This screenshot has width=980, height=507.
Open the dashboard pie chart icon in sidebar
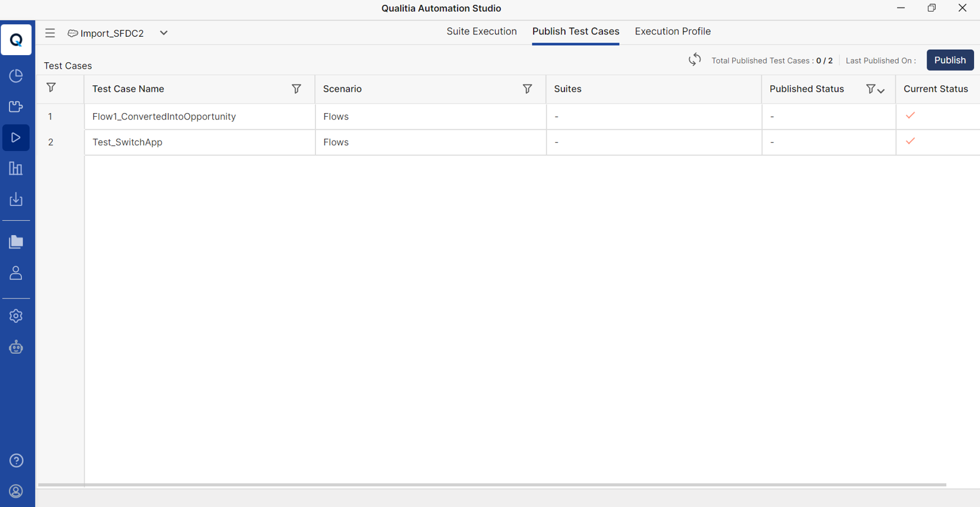pos(16,76)
